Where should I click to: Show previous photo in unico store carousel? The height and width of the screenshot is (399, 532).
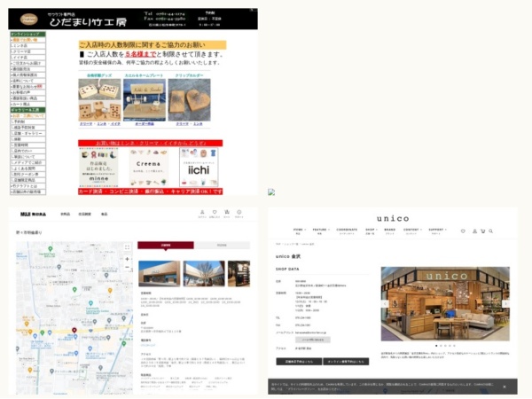[x=385, y=303]
